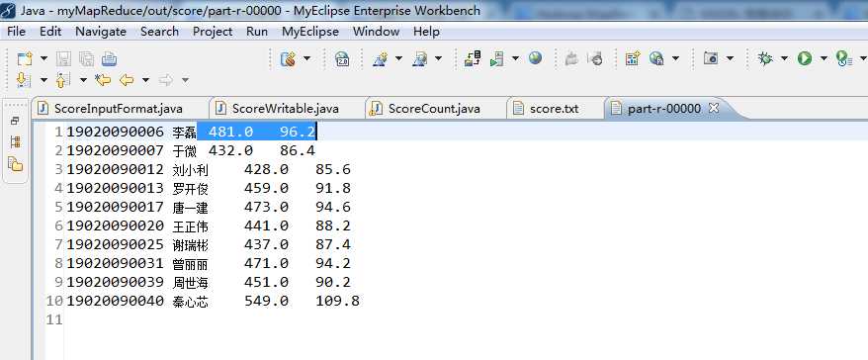Open the Window menu
The height and width of the screenshot is (360, 868).
coord(377,32)
